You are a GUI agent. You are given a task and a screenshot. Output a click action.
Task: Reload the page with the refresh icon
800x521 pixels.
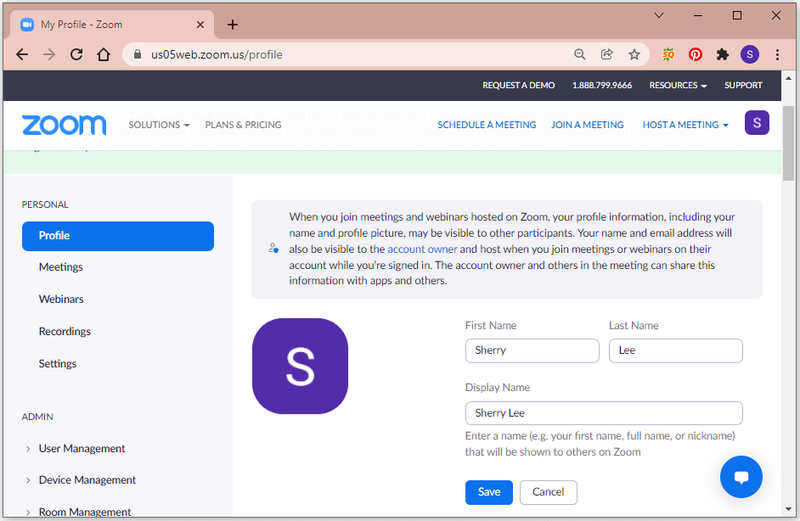click(77, 55)
